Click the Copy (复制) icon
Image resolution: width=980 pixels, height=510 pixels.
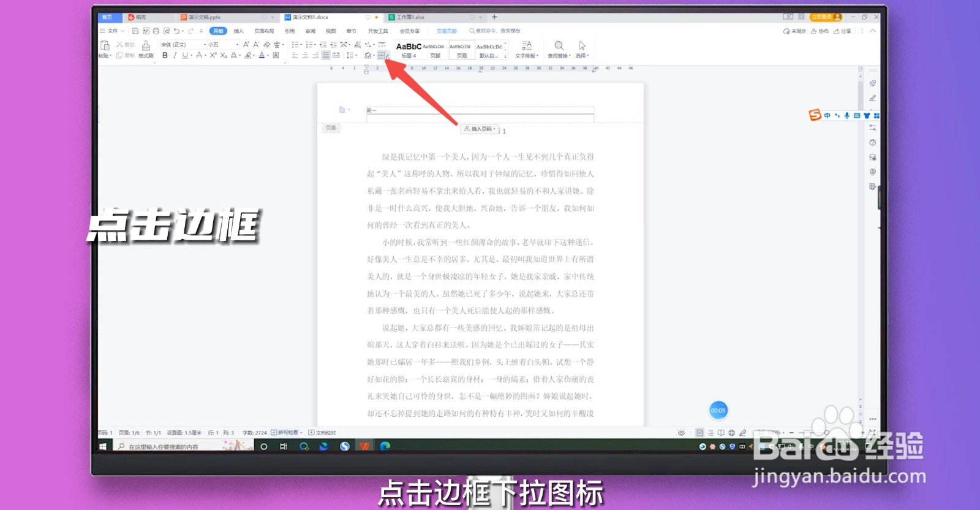[119, 55]
